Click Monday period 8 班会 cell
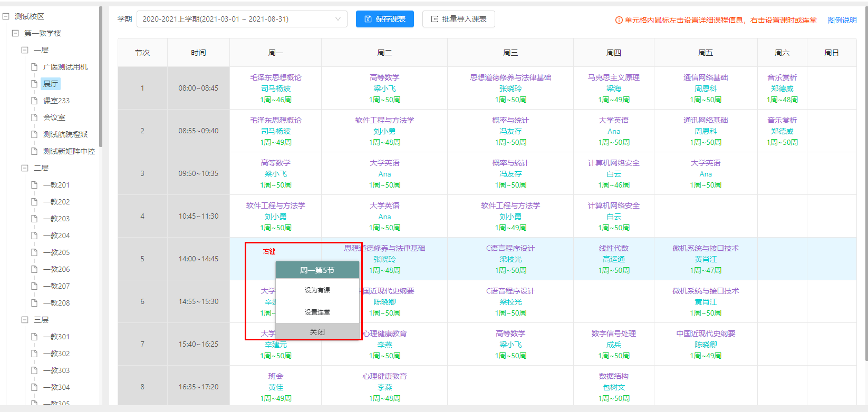The image size is (868, 412). pos(276,387)
